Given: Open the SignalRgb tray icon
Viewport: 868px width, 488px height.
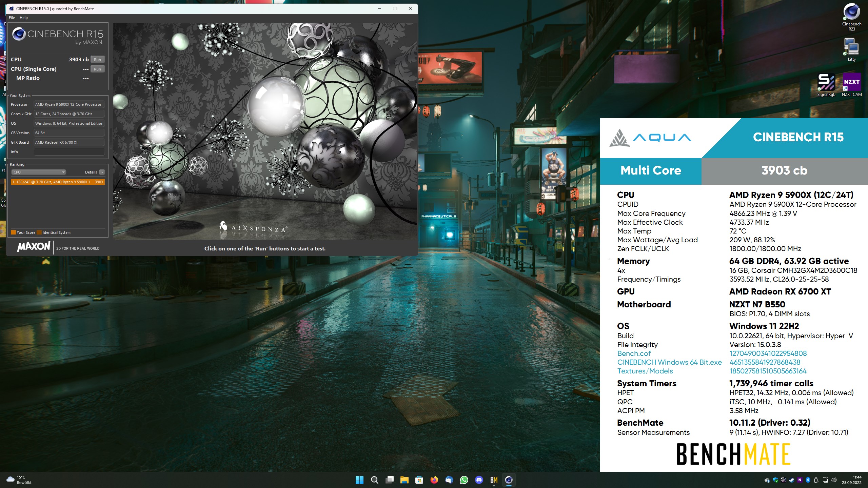Looking at the screenshot, I should coord(783,480).
